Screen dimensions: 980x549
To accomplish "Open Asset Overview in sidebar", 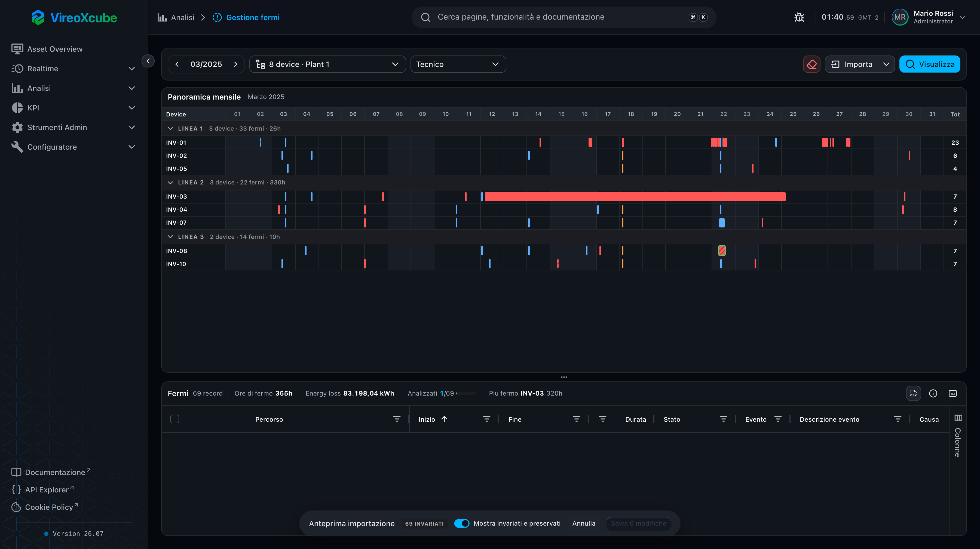I will coord(74,49).
